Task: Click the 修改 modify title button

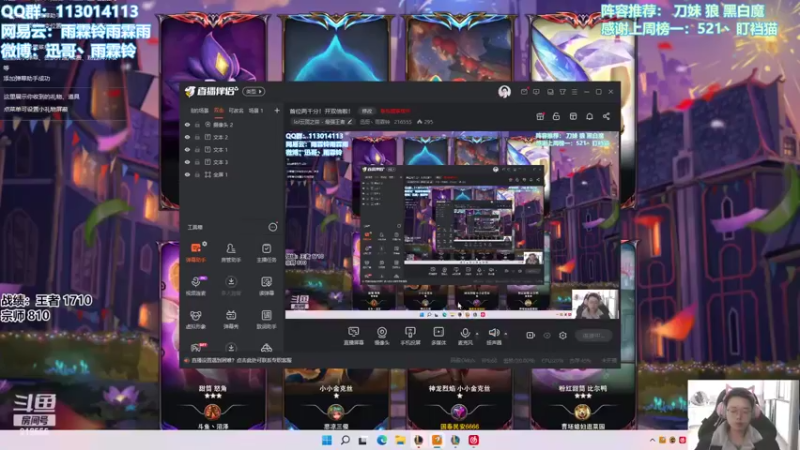Action: pos(367,111)
